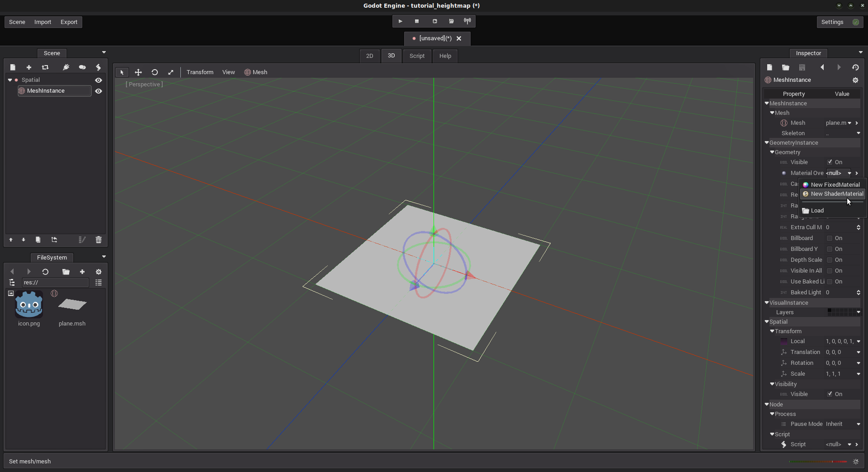Click the Play custom scene clapperboard icon
This screenshot has width=868, height=472.
(451, 21)
